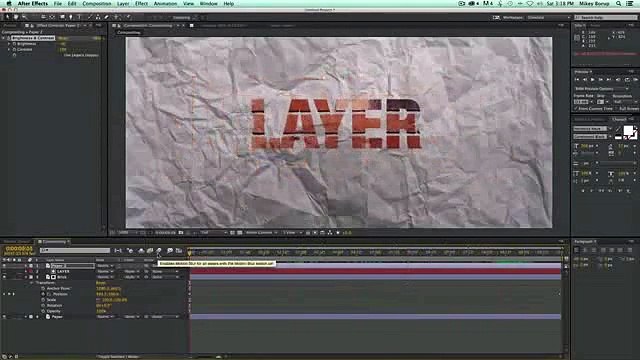Open the font family dropdown in Character panel
Screen dimensions: 640x360
pos(593,129)
